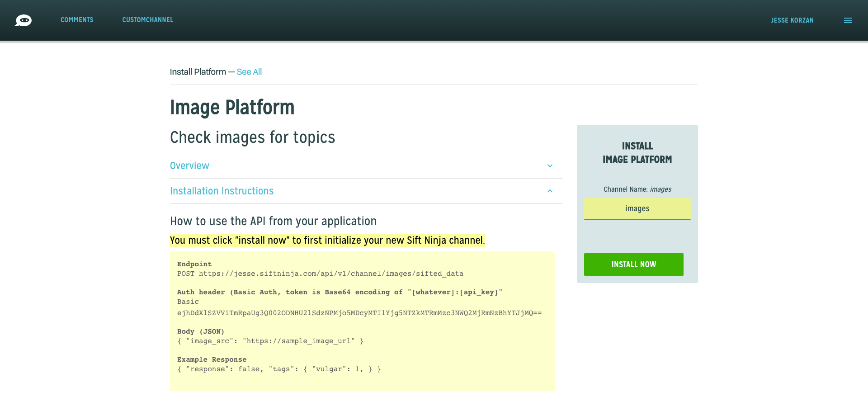Open the Jesse Korzan user menu

pos(792,20)
